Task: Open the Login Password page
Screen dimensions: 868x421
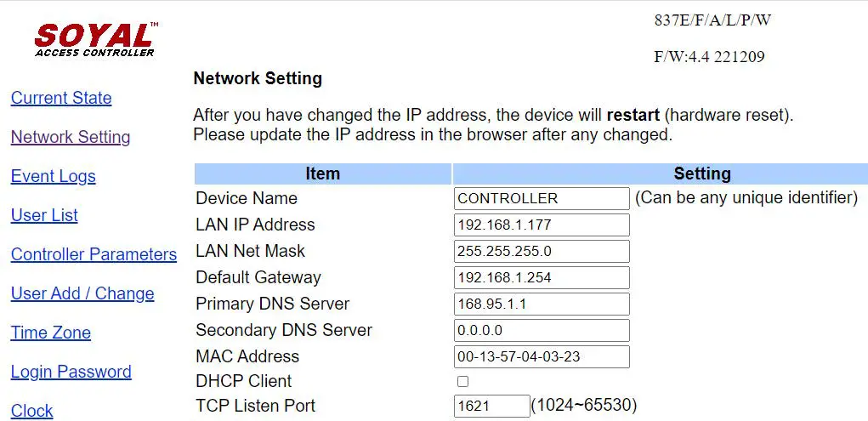Action: (71, 372)
